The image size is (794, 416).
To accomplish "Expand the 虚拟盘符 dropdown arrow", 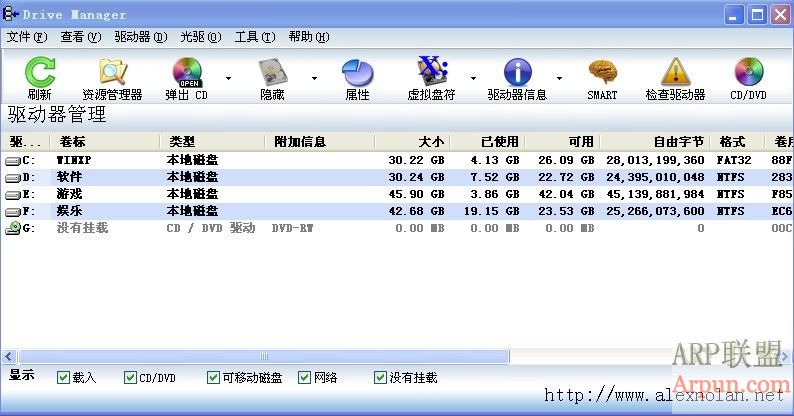I will click(473, 78).
